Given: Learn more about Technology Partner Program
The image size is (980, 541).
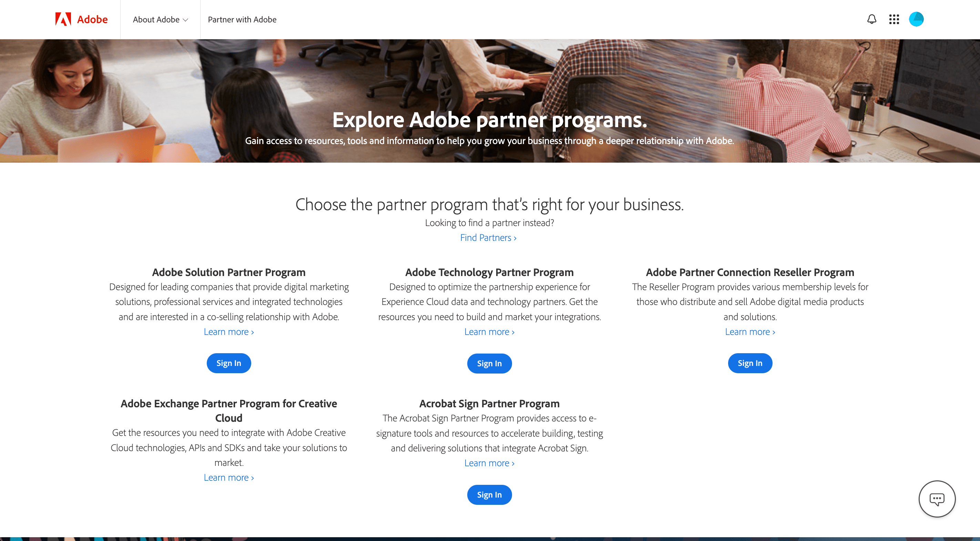Looking at the screenshot, I should pos(489,332).
